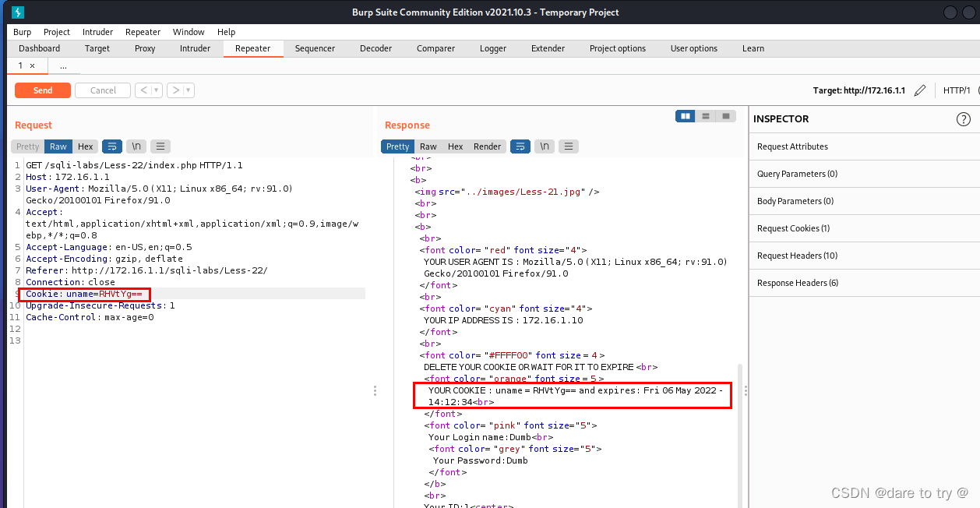Switch Response view to Render
Screen dimensions: 980x508
click(488, 146)
